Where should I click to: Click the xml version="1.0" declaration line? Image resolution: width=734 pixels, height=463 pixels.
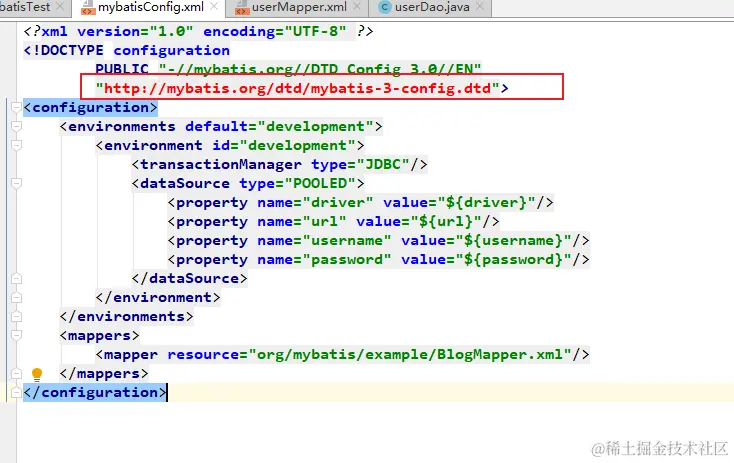pos(198,31)
